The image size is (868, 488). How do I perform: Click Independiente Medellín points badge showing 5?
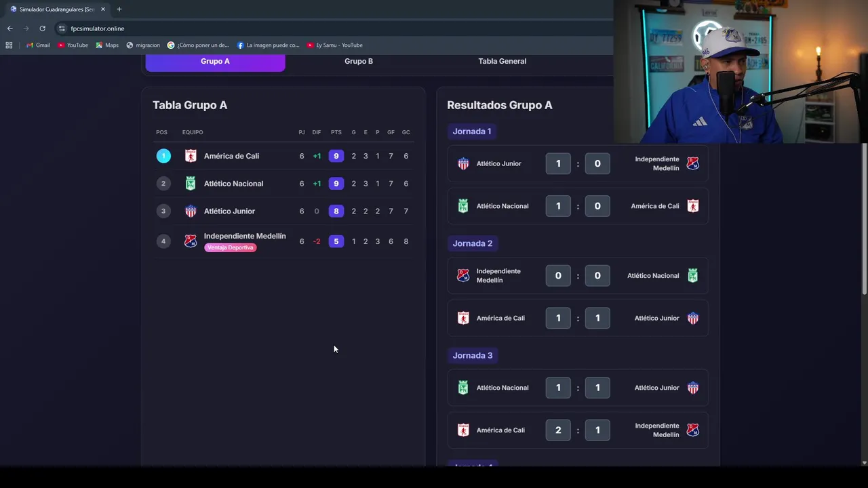click(x=336, y=241)
